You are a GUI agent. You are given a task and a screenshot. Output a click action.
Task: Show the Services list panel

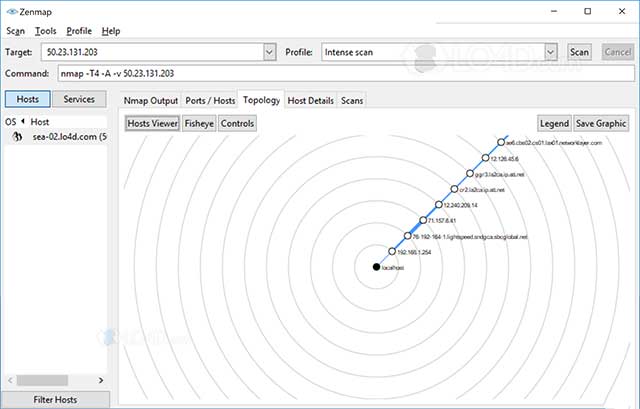[79, 99]
